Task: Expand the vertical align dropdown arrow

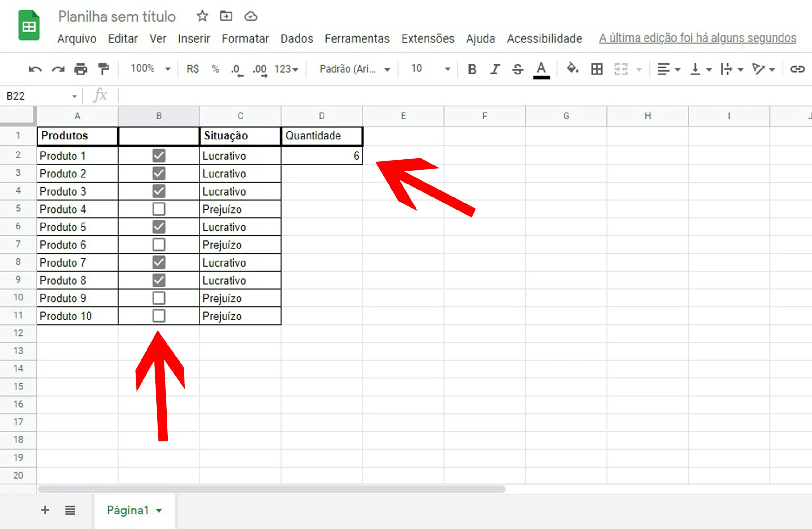Action: click(709, 70)
